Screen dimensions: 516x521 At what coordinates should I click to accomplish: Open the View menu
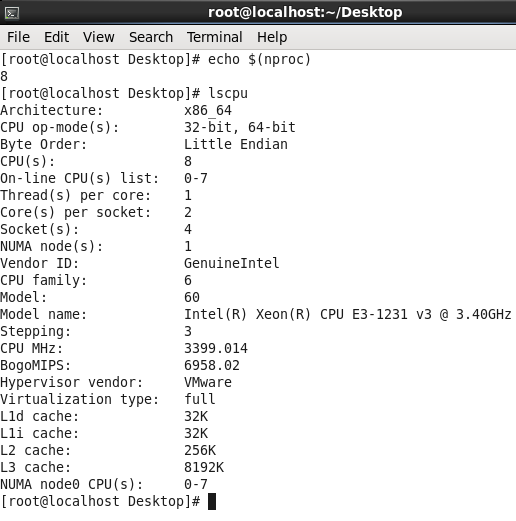(x=98, y=37)
